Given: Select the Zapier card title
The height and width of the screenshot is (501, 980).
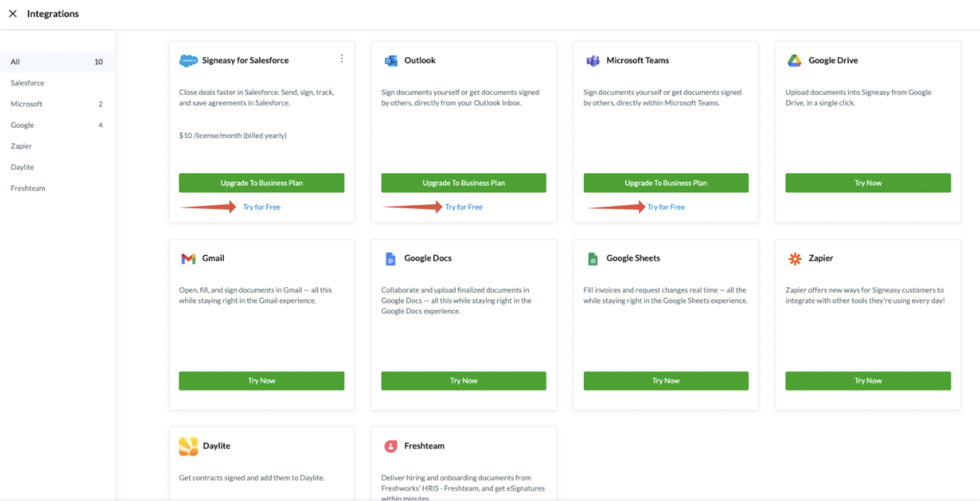Looking at the screenshot, I should pos(821,258).
